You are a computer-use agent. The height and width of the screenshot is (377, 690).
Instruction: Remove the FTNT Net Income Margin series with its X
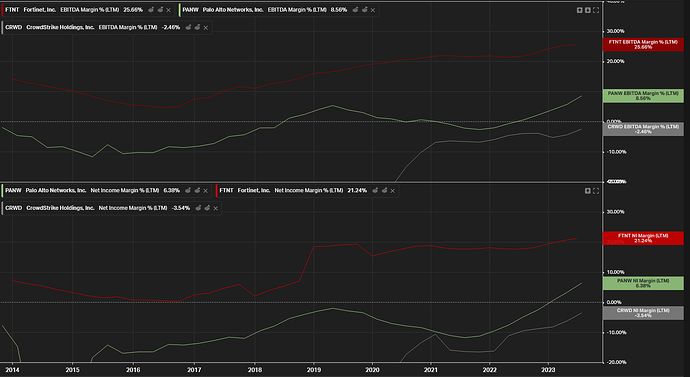click(393, 191)
